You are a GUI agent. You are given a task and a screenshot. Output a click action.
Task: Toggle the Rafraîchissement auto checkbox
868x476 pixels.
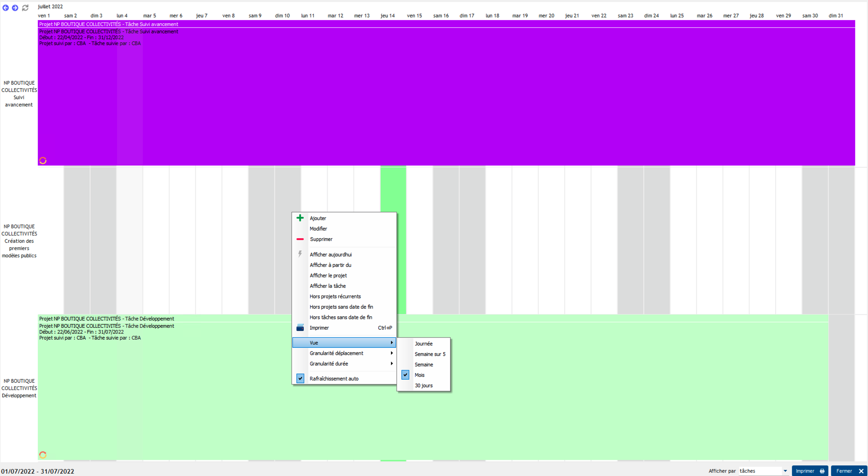(300, 378)
